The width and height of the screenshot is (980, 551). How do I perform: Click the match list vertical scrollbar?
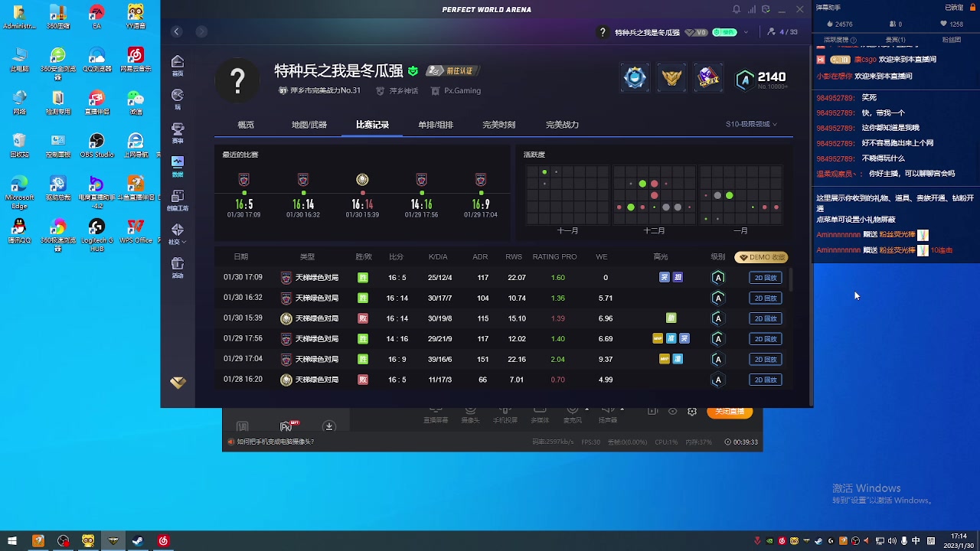791,279
